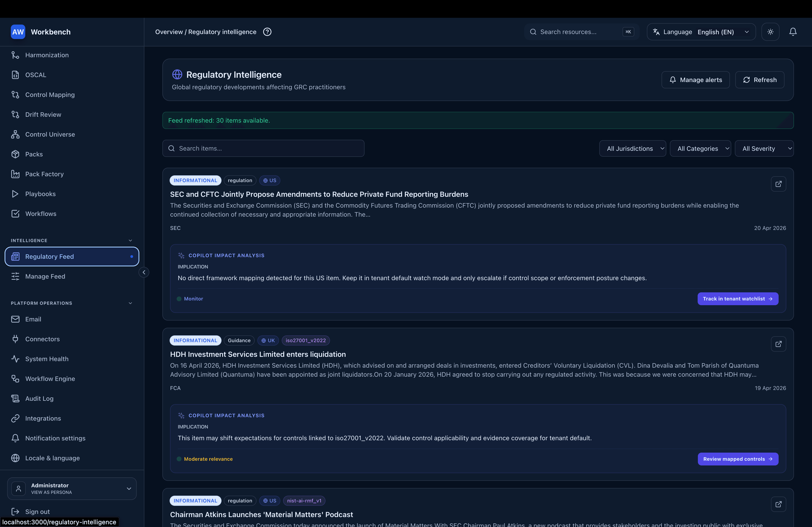Click the nist-ai-rmf_v1 tag
This screenshot has width=812, height=527.
click(x=304, y=500)
